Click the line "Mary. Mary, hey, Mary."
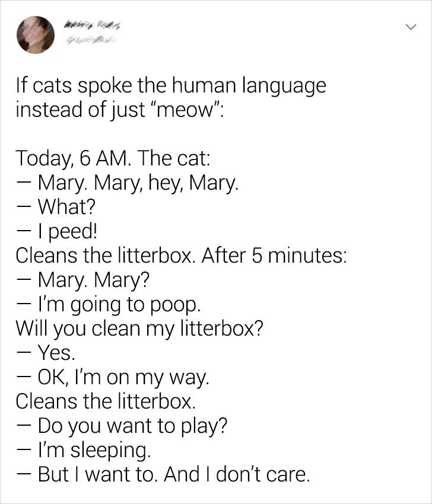 [138, 183]
